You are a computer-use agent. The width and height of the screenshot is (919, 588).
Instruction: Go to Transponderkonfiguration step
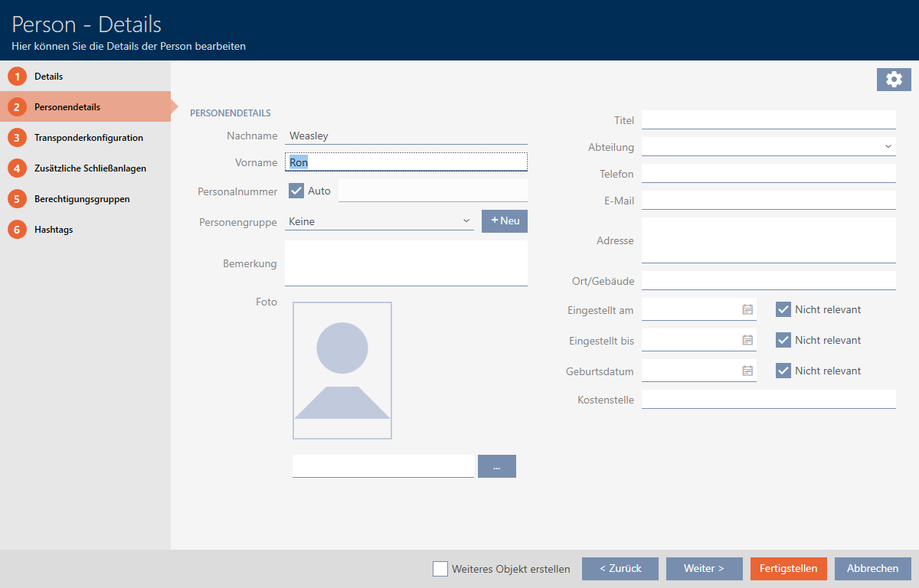click(88, 138)
